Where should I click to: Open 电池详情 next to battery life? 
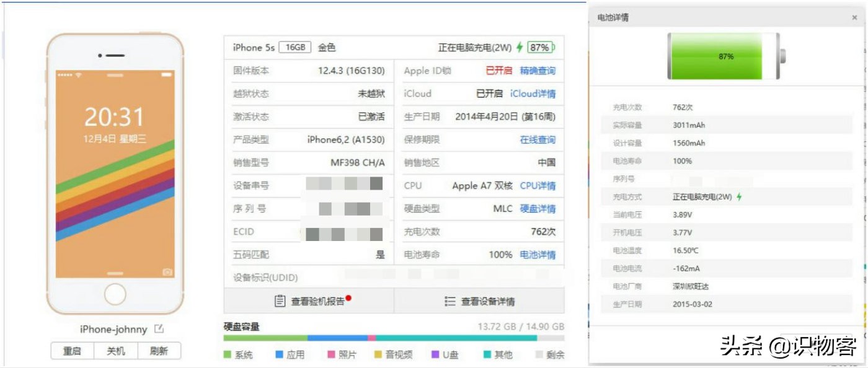(537, 255)
